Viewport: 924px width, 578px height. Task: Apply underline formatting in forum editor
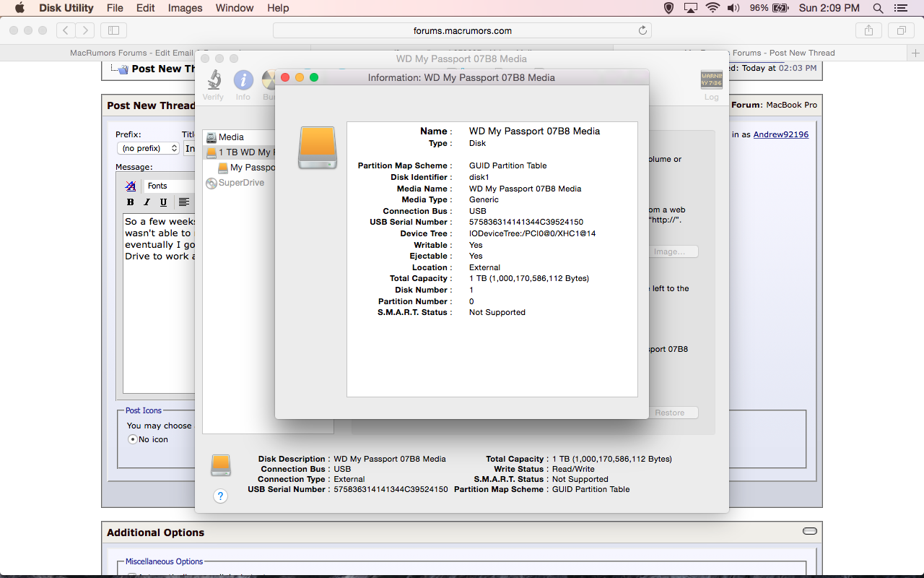(164, 202)
